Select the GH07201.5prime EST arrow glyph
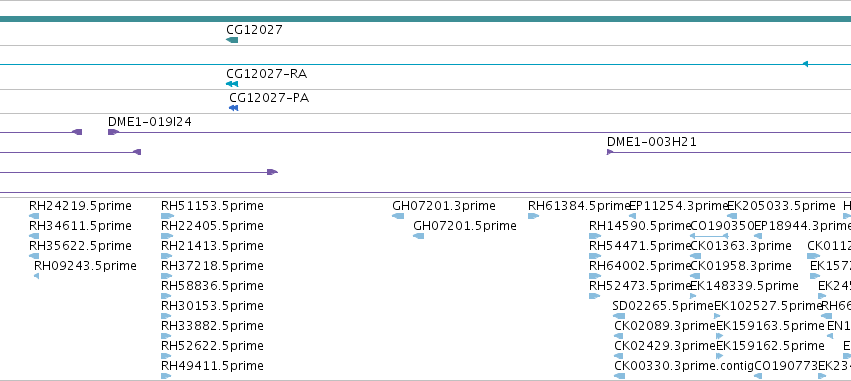The height and width of the screenshot is (381, 851). point(418,236)
